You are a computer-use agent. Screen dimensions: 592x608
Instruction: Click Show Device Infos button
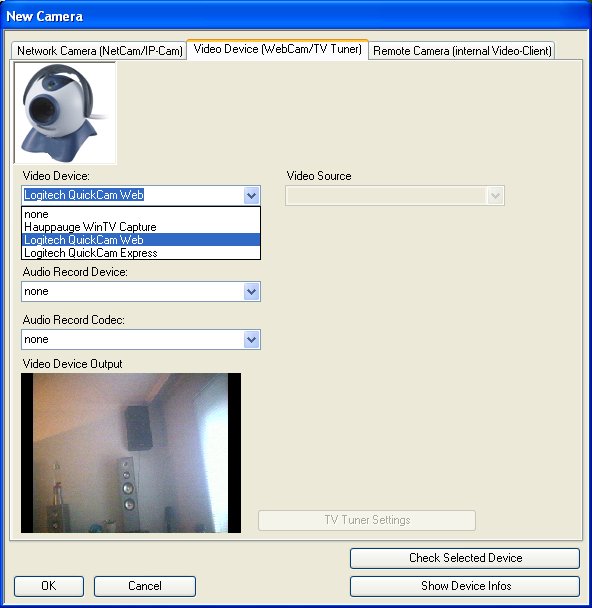tap(465, 586)
